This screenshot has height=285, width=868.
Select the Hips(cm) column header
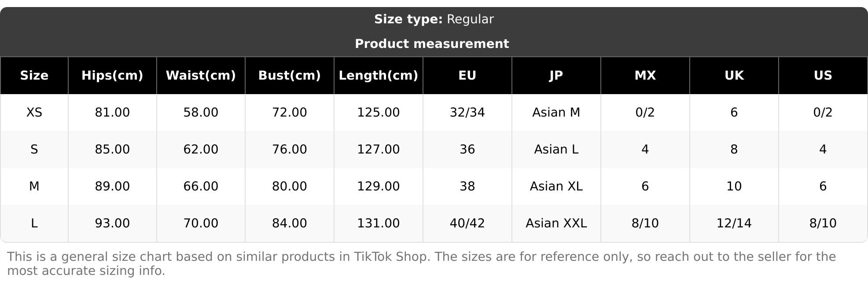pyautogui.click(x=112, y=76)
